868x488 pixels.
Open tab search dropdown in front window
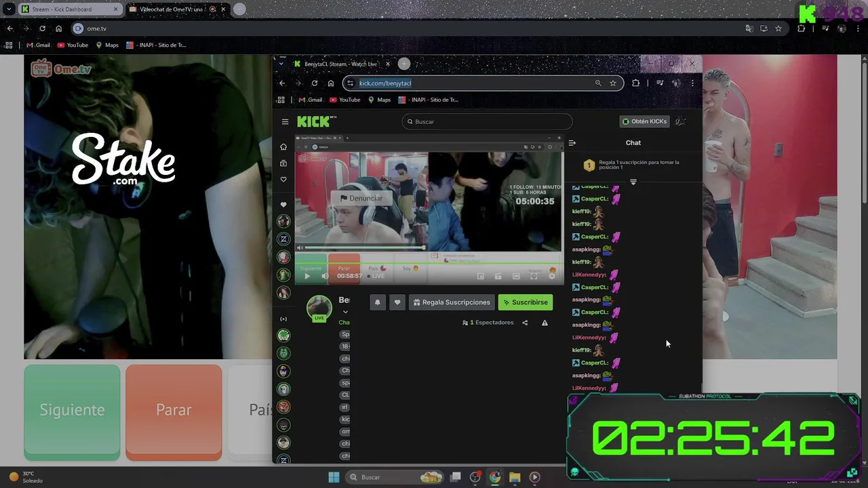[x=281, y=64]
